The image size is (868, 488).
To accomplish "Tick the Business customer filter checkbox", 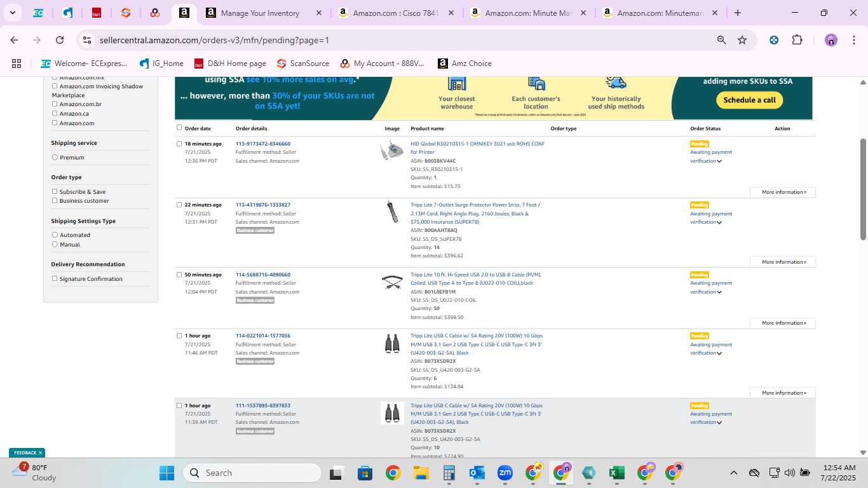I will point(55,200).
